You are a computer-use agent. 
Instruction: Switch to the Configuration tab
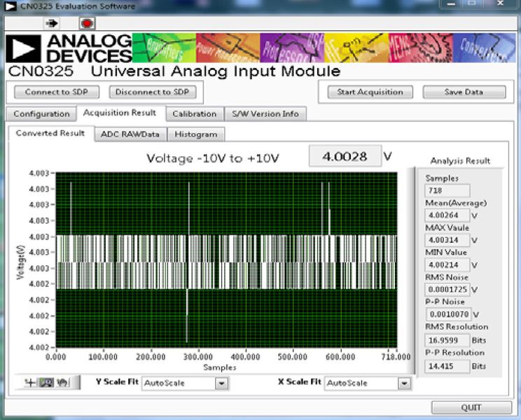click(41, 114)
